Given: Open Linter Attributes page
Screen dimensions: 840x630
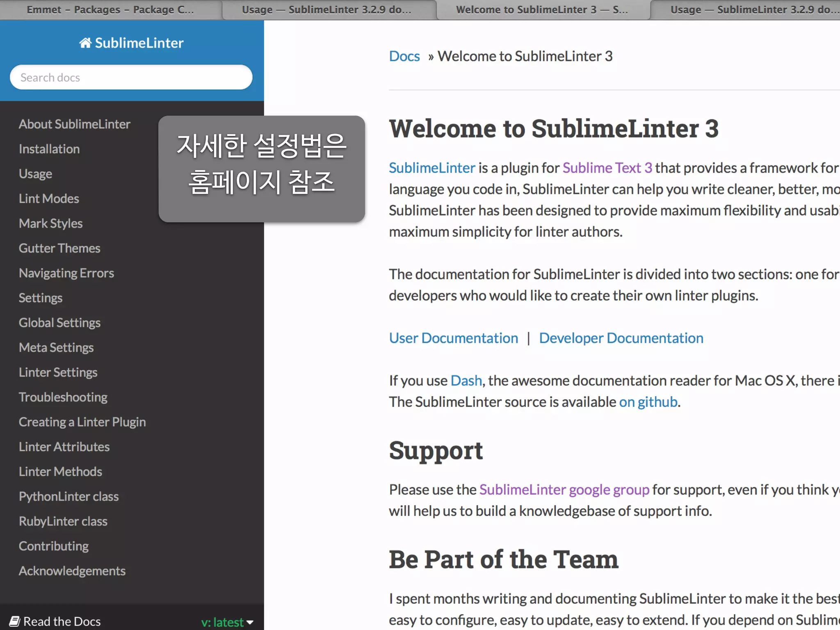Looking at the screenshot, I should tap(64, 447).
